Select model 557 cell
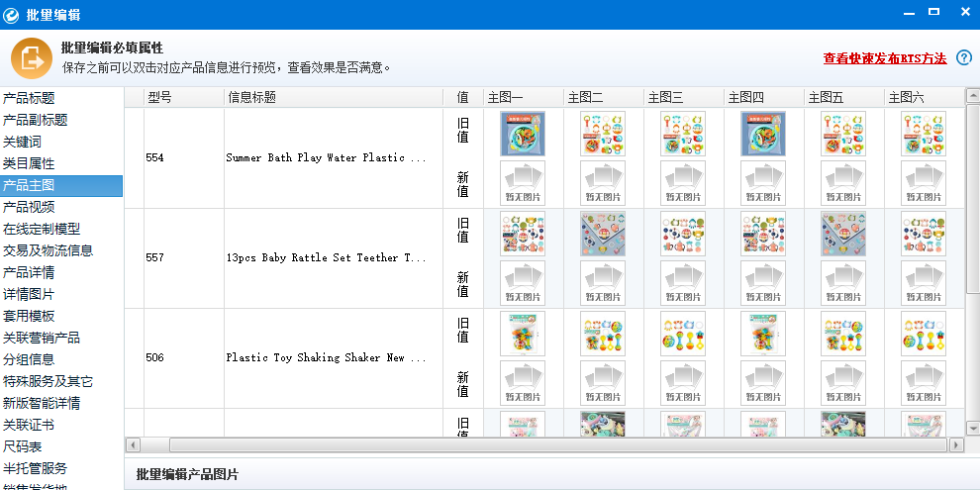980x490 pixels. point(184,258)
